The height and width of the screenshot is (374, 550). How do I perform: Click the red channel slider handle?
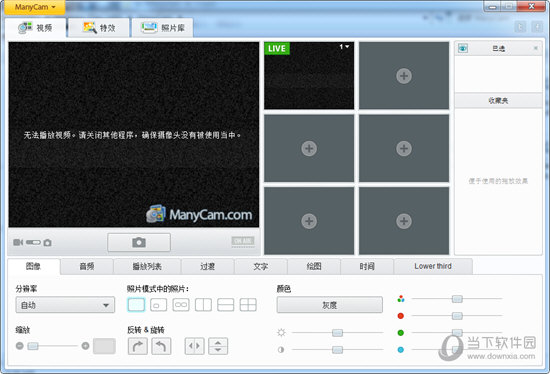pyautogui.click(x=457, y=316)
